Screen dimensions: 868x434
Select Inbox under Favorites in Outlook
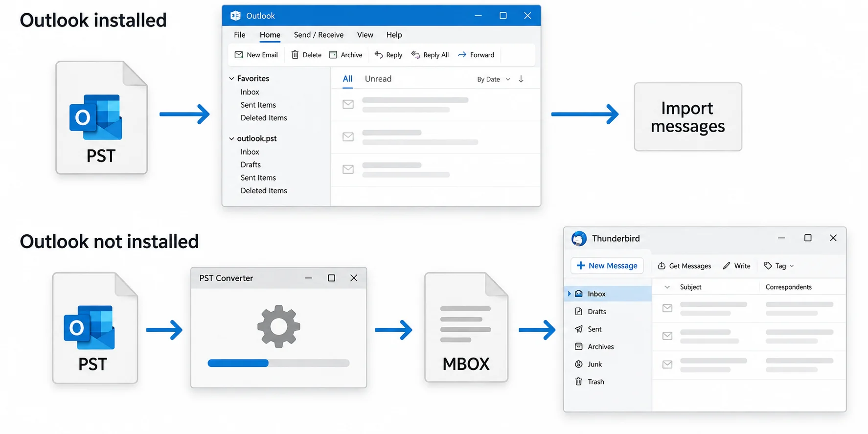250,92
